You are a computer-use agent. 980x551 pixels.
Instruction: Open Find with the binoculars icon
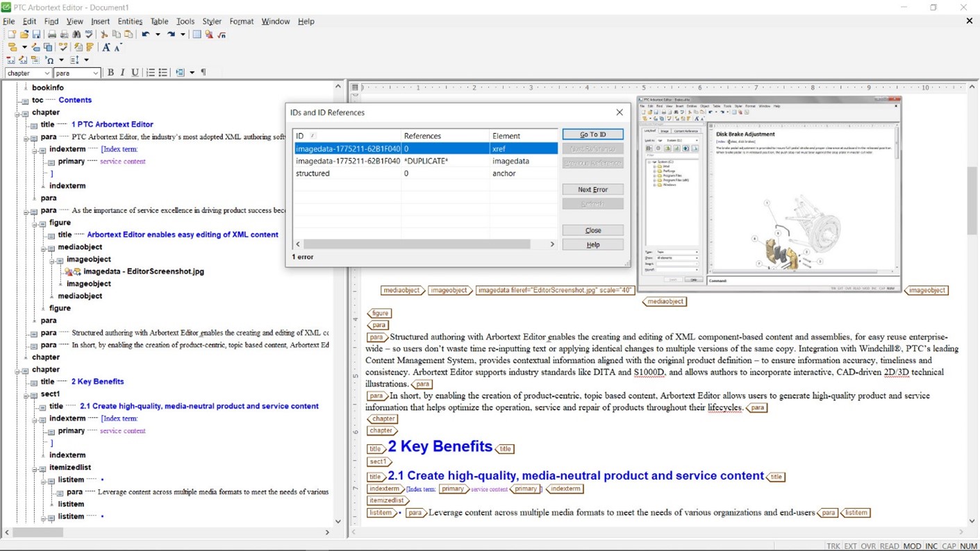(x=76, y=34)
